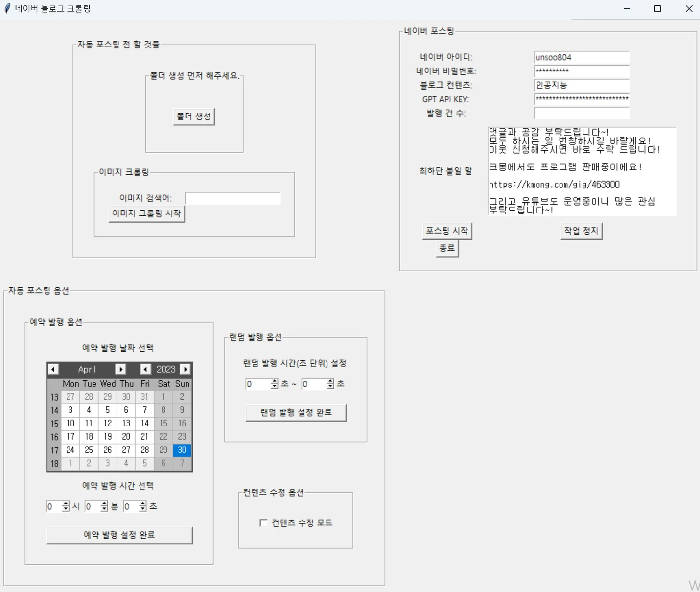Select April 12 in the calendar
The height and width of the screenshot is (592, 700).
click(108, 423)
